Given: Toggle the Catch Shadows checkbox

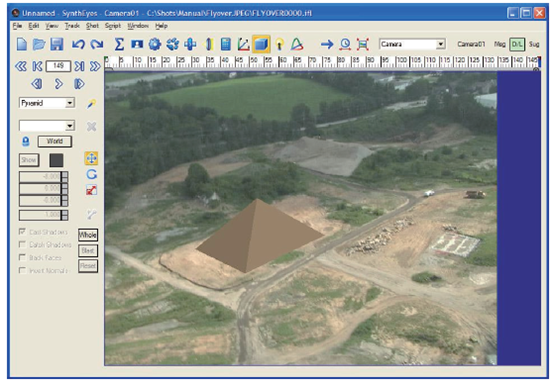Looking at the screenshot, I should [x=22, y=244].
